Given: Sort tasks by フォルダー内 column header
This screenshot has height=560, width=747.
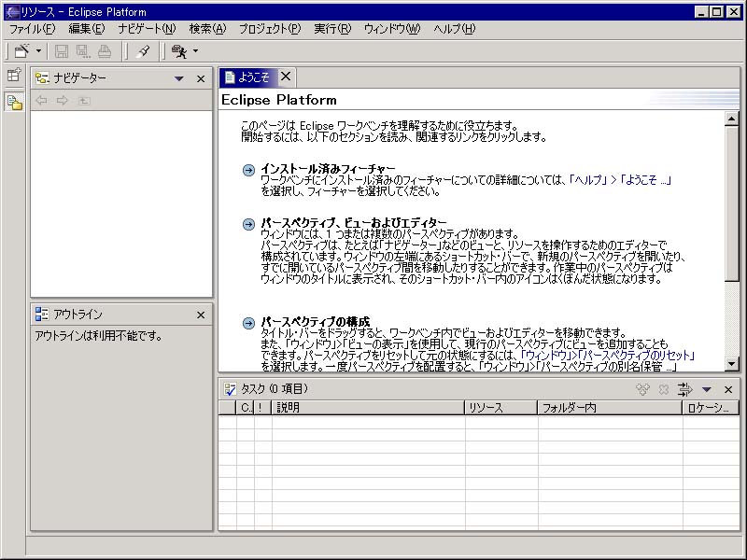Looking at the screenshot, I should (x=610, y=408).
